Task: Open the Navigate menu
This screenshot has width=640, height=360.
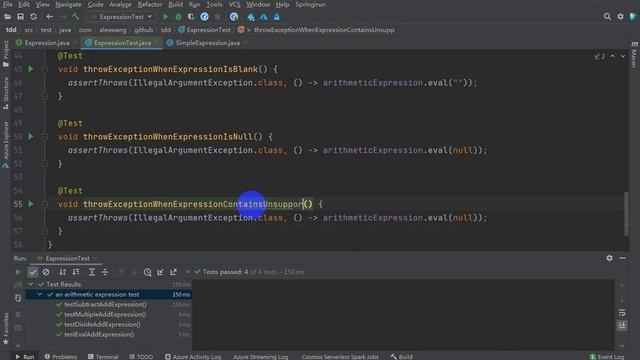Action: (68, 4)
